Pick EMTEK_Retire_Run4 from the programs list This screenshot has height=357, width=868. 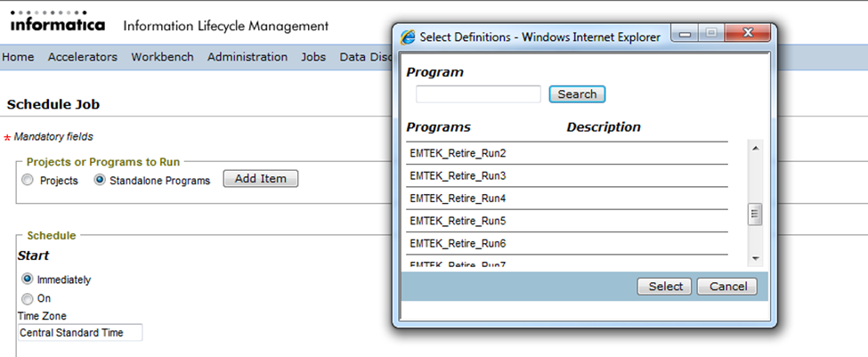[x=458, y=199]
